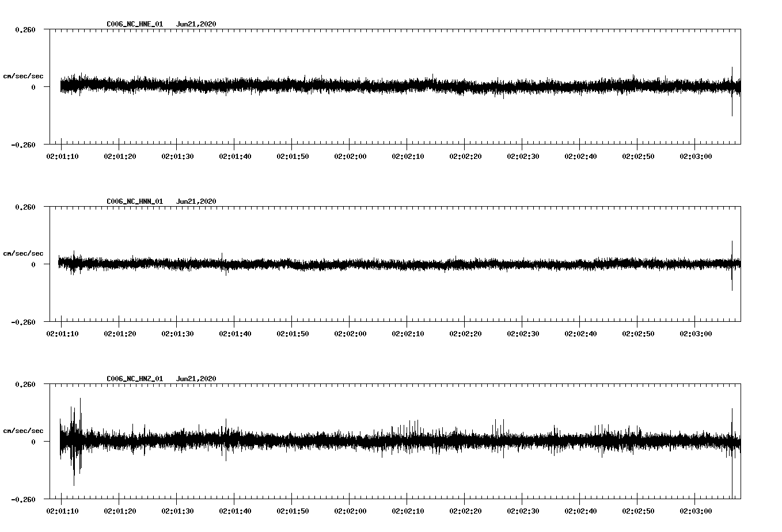Screen dimensions: 782x532
Task: Click the C006_NC_HNZ_01 channel title
Action: point(135,379)
